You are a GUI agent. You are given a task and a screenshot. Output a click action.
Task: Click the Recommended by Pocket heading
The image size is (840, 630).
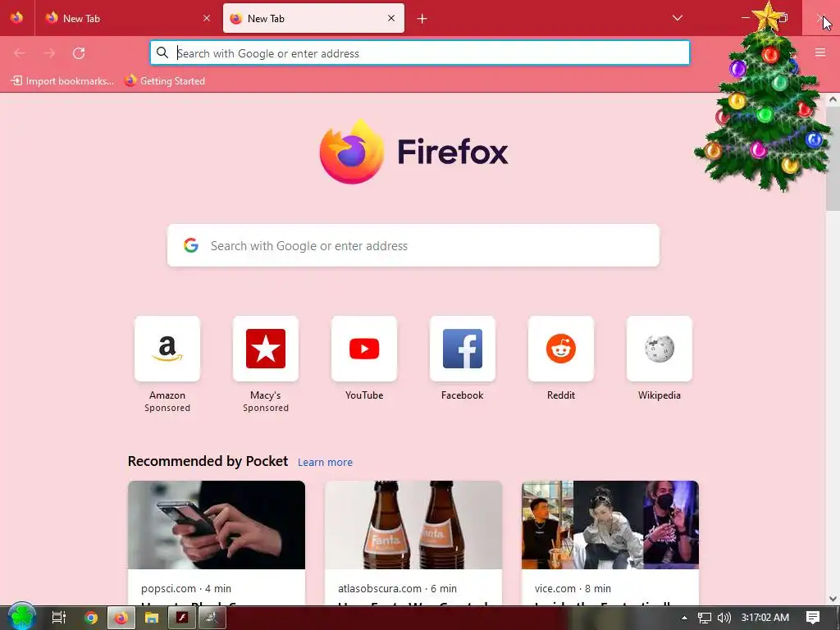point(208,461)
